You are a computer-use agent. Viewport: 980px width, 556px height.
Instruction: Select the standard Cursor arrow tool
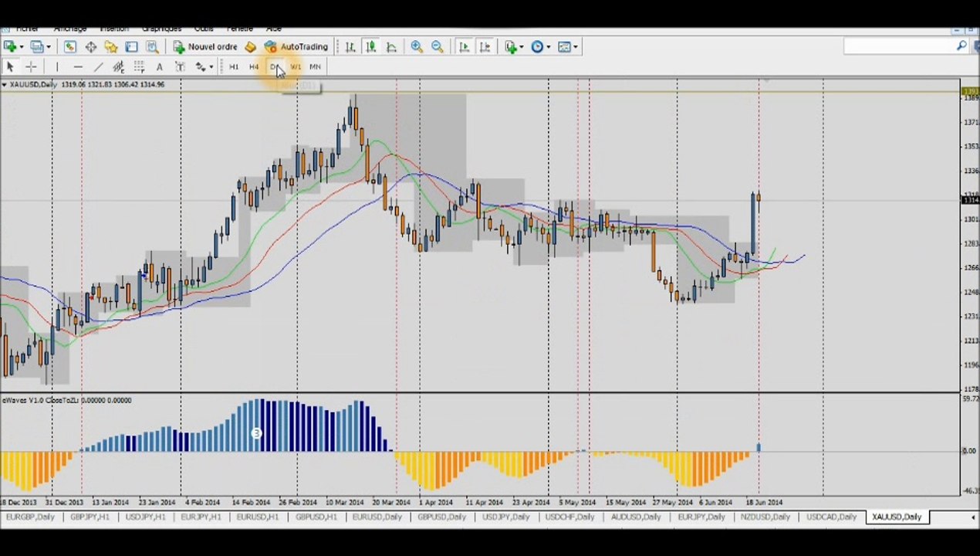[10, 67]
